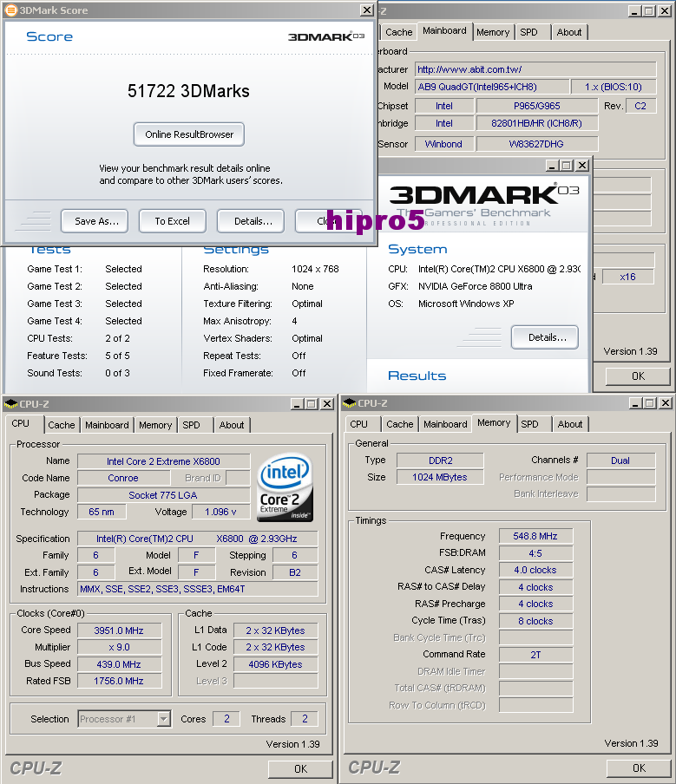Open About tab in CPU-Z CPU window

[x=232, y=425]
